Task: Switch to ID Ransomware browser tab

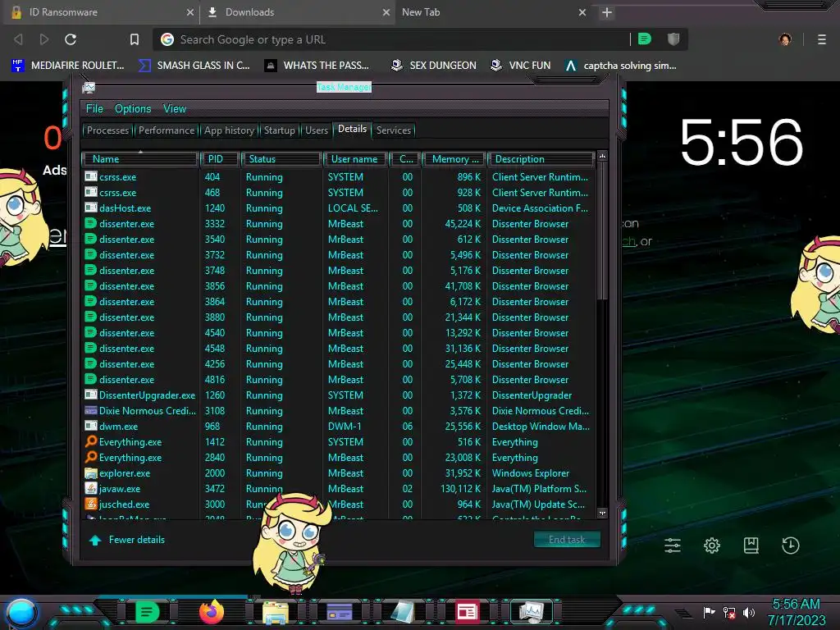Action: (101, 12)
